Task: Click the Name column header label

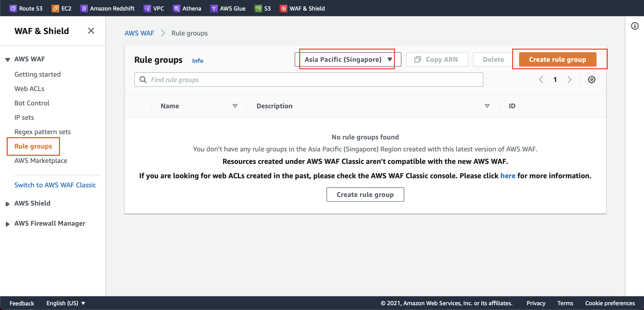Action: [x=170, y=106]
